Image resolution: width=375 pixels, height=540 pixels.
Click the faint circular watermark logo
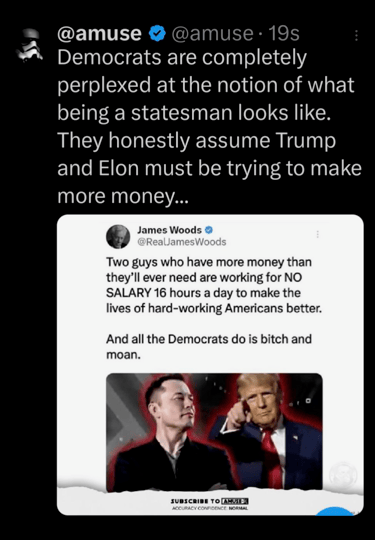pyautogui.click(x=343, y=475)
